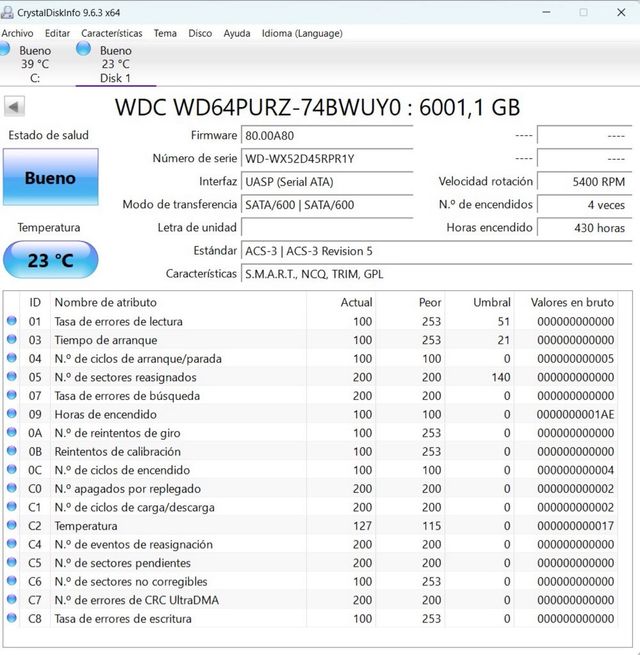
Task: Click the transfer mode field SATA/600
Action: pyautogui.click(x=327, y=205)
